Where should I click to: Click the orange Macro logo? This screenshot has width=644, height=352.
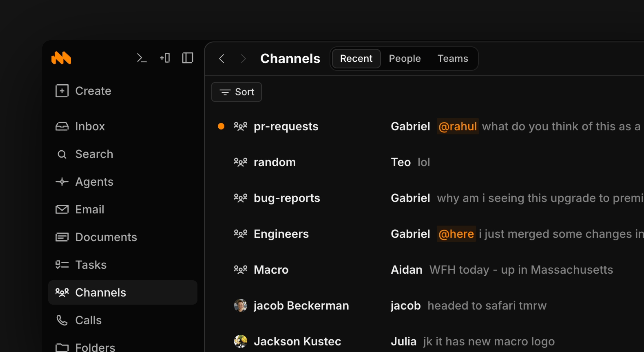coord(61,58)
